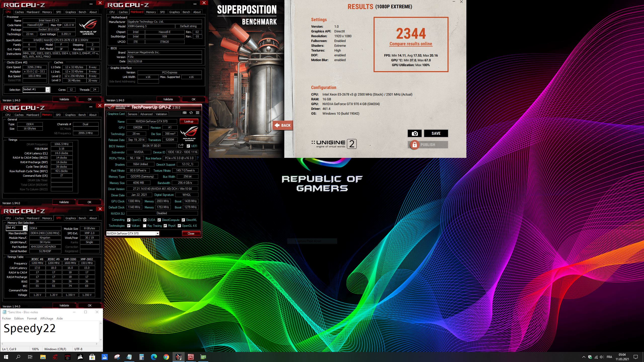Open Notepad Fichier menu

coord(6,319)
